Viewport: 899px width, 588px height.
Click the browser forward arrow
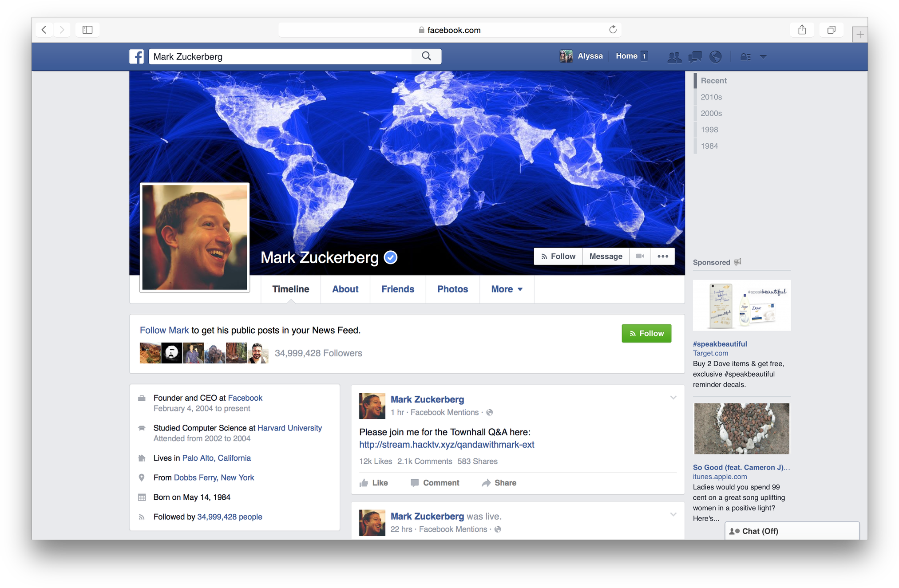coord(62,30)
